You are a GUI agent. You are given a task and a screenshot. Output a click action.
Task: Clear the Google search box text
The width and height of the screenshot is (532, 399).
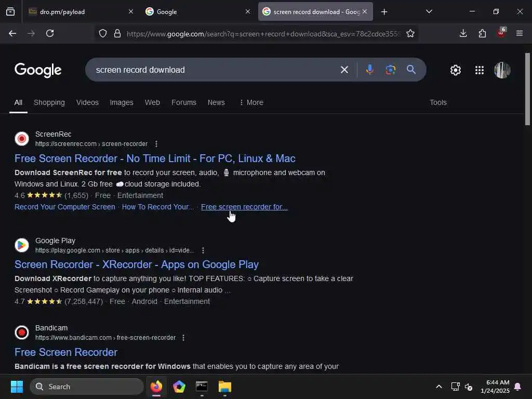click(x=344, y=70)
